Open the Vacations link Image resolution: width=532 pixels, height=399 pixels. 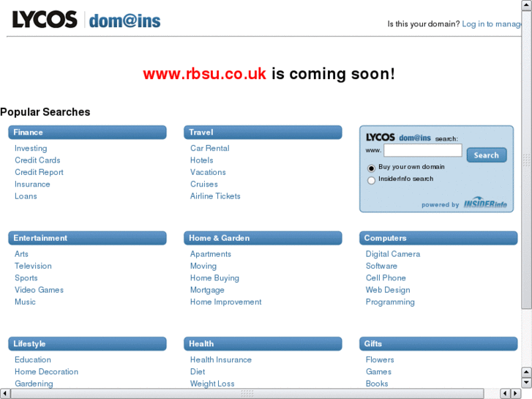(208, 172)
